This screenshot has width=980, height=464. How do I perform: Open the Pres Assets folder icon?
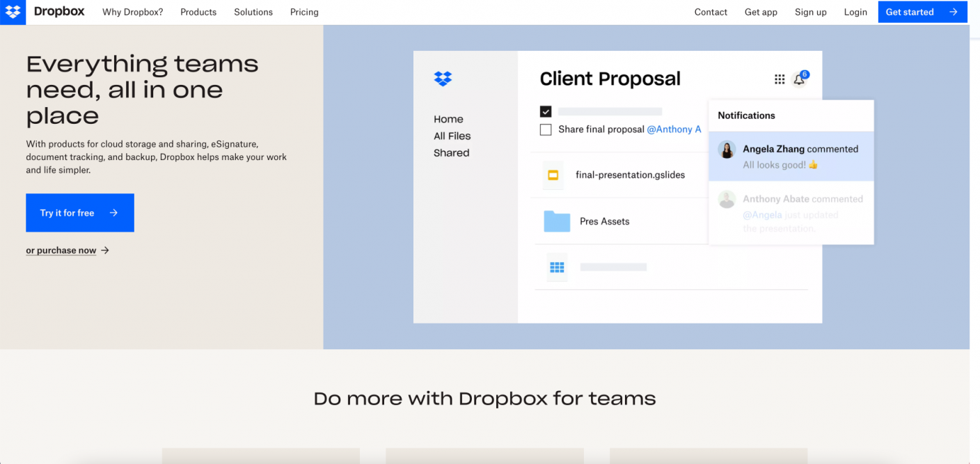[556, 221]
